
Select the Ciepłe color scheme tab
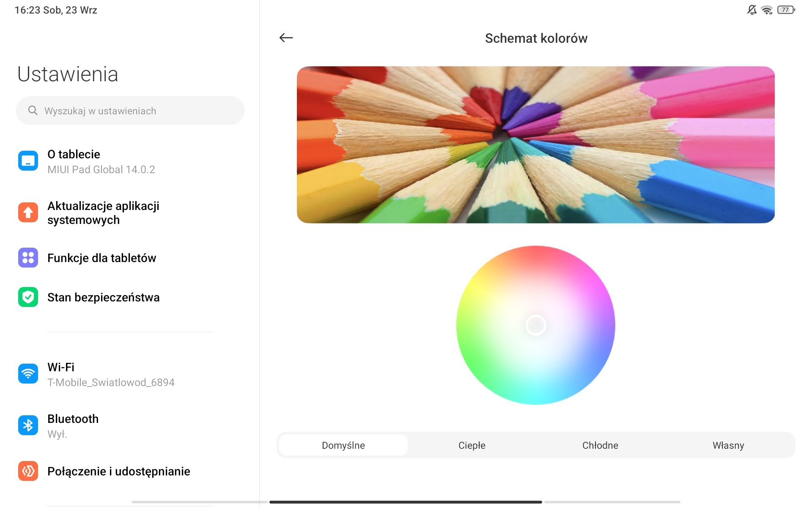tap(472, 445)
